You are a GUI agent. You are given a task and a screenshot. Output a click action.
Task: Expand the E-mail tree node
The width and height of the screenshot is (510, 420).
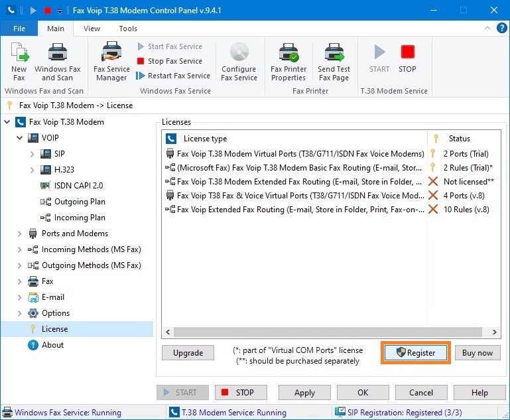19,297
